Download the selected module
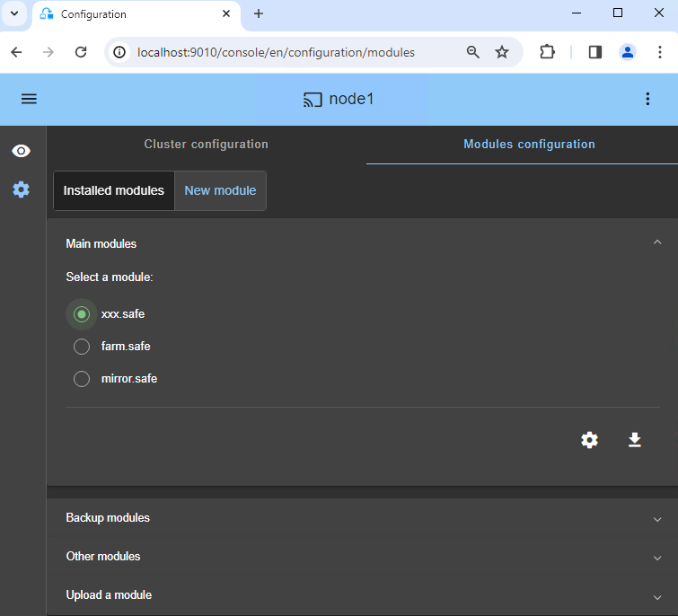The image size is (678, 616). [634, 440]
